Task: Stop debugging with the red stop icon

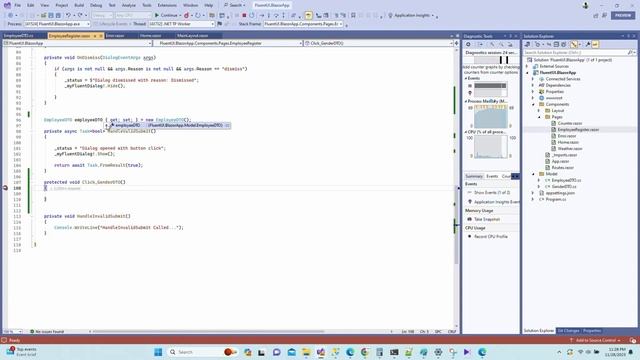Action: click(244, 15)
